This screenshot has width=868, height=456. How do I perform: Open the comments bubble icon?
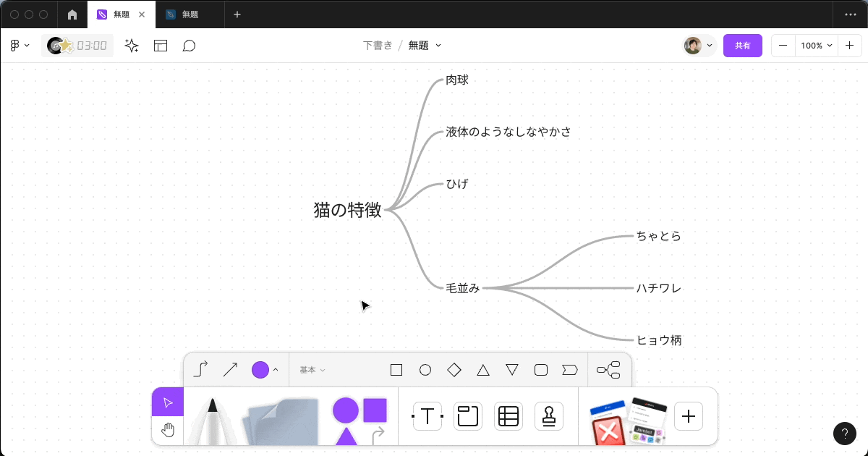tap(189, 45)
